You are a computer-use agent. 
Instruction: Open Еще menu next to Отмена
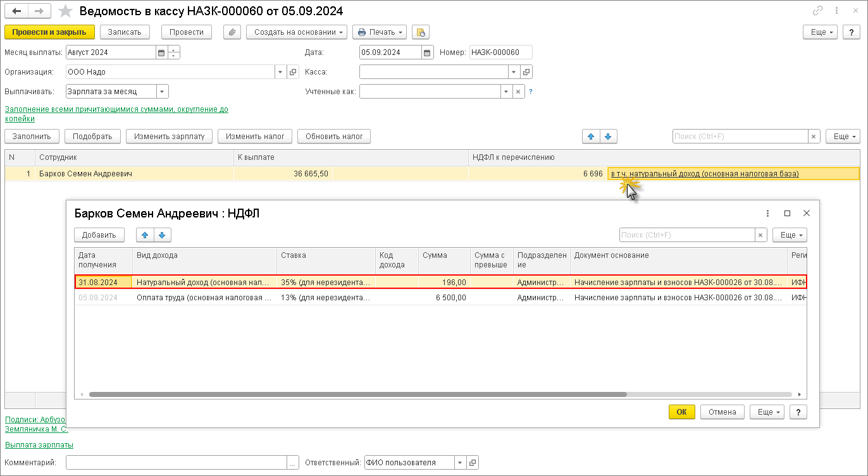click(x=767, y=412)
